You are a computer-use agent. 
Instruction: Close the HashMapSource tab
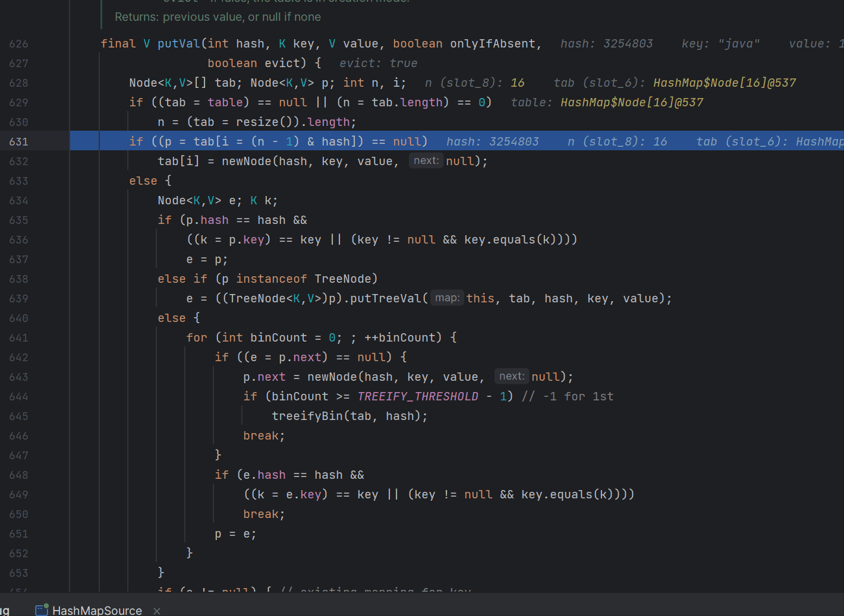[x=157, y=611]
